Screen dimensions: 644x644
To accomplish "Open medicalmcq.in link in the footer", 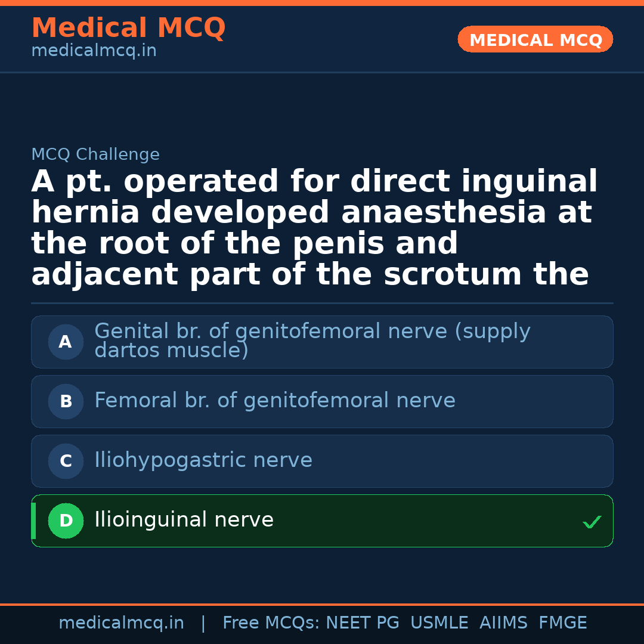I will coord(121,623).
